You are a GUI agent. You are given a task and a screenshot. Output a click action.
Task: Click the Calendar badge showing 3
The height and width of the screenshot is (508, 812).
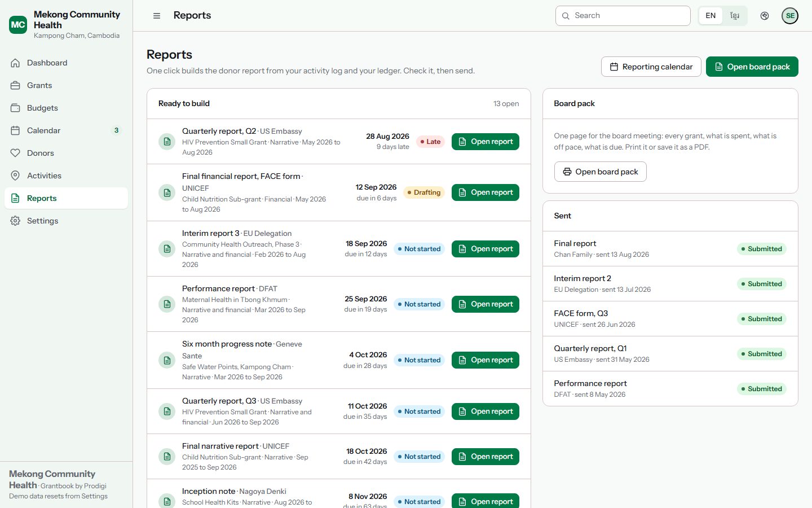[116, 130]
